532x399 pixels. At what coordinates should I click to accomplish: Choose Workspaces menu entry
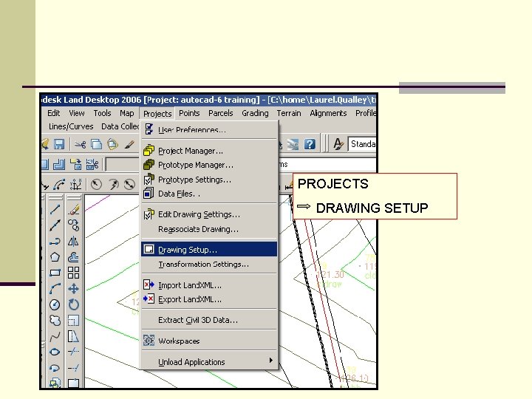[x=209, y=341]
